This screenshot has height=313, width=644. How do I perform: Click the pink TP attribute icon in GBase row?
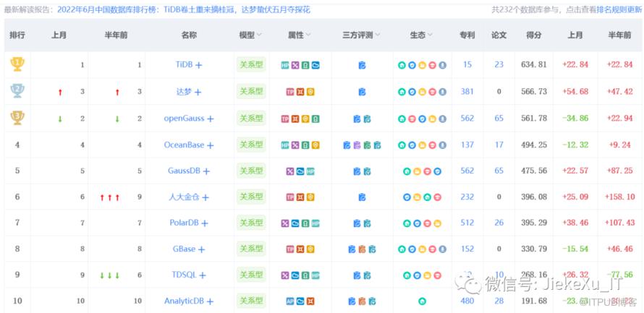tap(290, 249)
